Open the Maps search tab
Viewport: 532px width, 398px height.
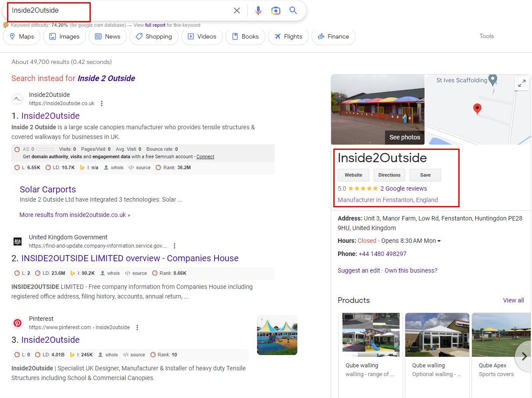tap(21, 36)
